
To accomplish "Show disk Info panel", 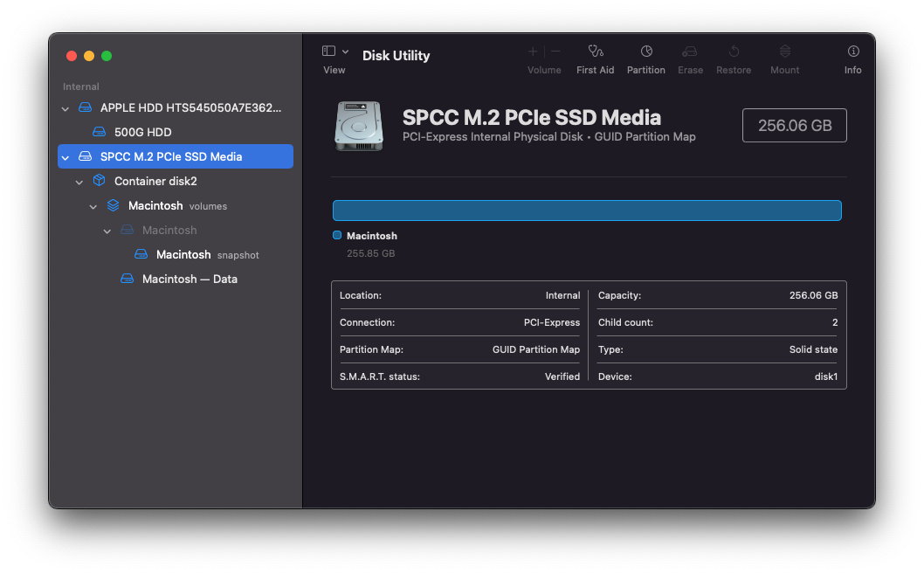I will pos(853,52).
